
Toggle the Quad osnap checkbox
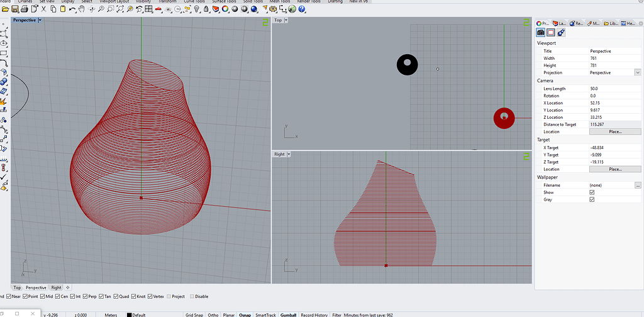pos(116,296)
